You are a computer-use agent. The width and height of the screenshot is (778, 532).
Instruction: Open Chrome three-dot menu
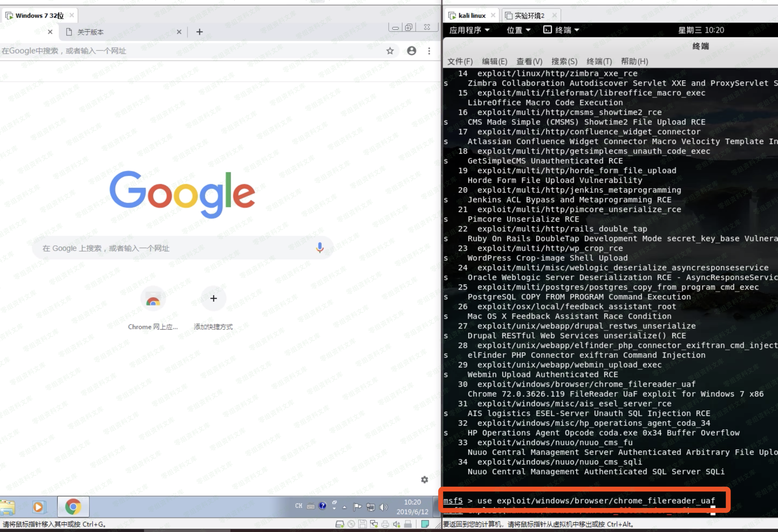429,51
